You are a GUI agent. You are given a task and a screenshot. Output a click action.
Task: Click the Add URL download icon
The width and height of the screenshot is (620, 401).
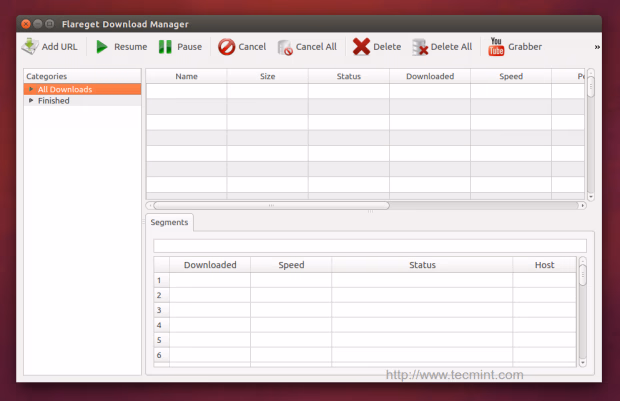30,47
